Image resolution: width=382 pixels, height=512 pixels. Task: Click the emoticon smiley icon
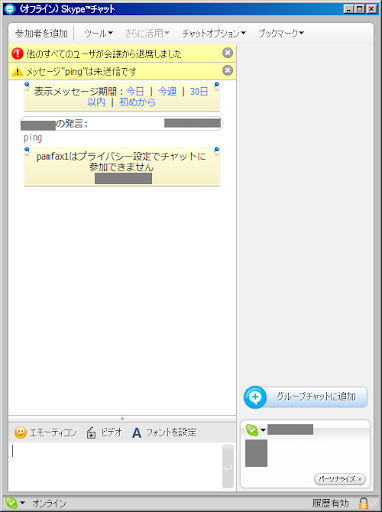click(x=20, y=433)
